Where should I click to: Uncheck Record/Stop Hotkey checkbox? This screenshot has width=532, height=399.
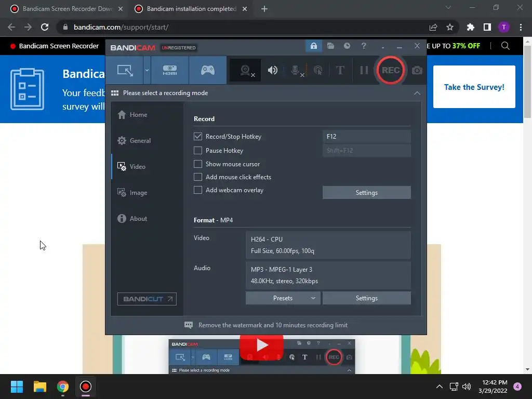click(198, 137)
